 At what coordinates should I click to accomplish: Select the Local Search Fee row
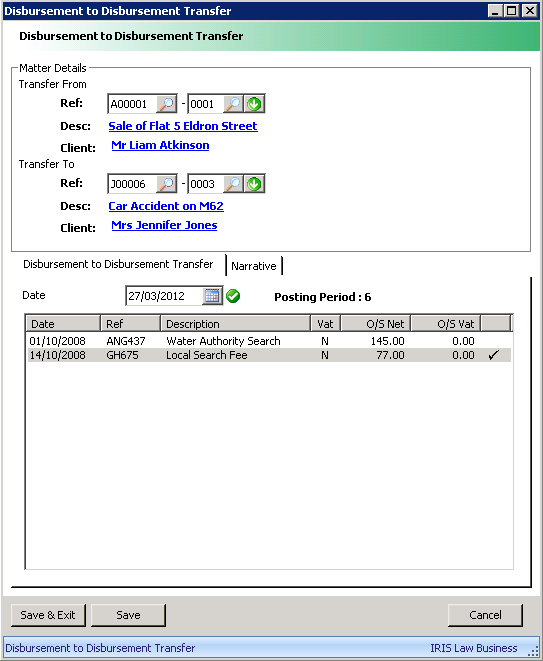coord(269,355)
